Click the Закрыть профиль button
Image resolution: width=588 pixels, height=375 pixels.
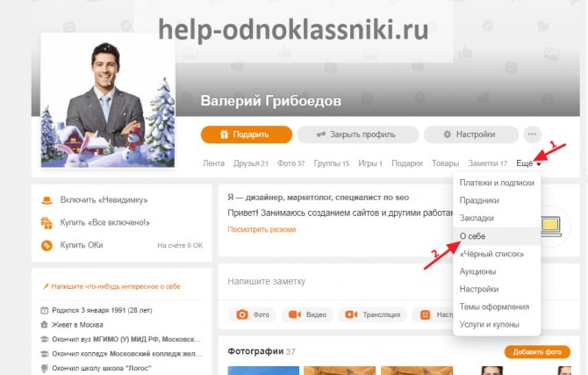click(358, 134)
